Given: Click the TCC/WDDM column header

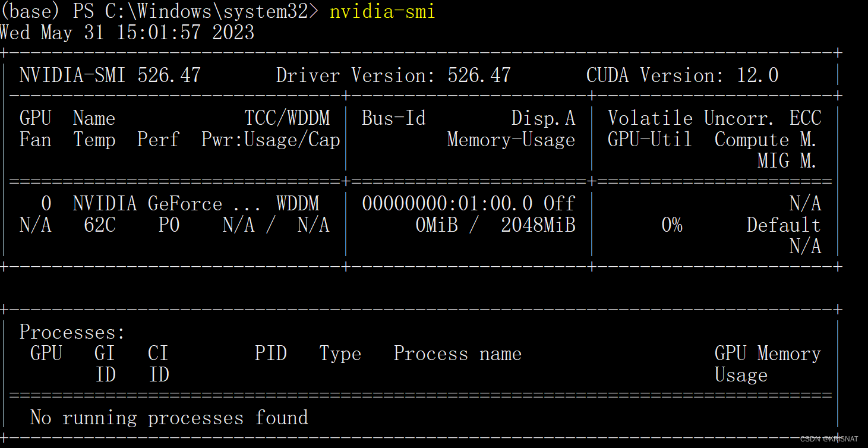Looking at the screenshot, I should 287,118.
